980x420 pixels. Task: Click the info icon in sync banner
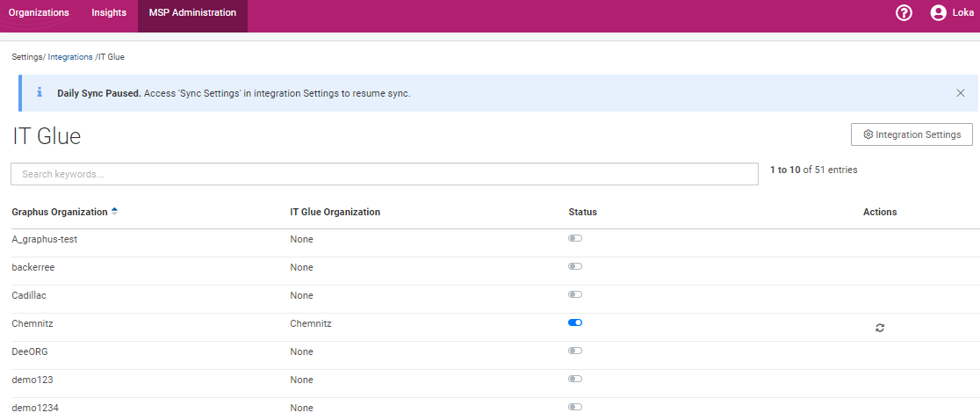40,92
